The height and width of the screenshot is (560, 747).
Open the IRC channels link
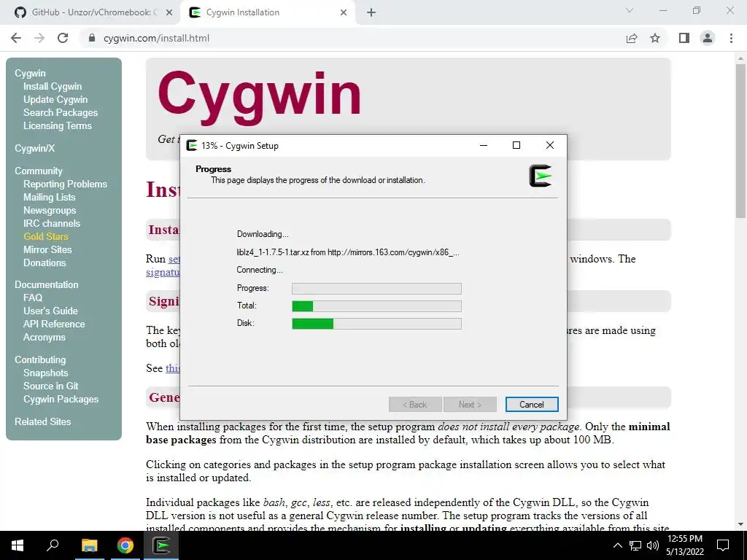tap(52, 223)
